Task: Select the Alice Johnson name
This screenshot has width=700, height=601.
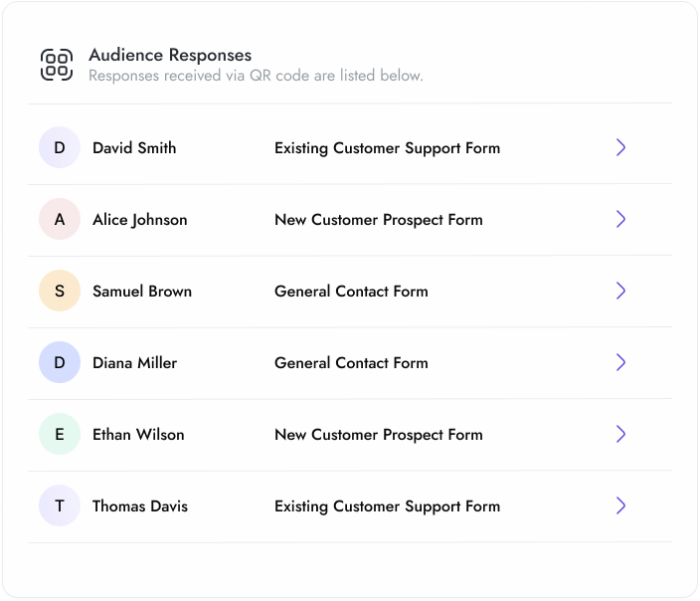Action: (x=139, y=220)
